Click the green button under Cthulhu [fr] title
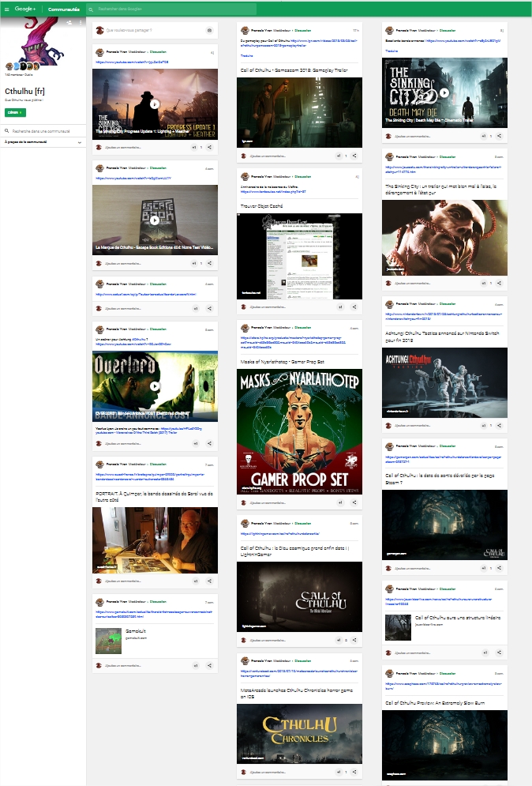The height and width of the screenshot is (786, 532). [15, 112]
